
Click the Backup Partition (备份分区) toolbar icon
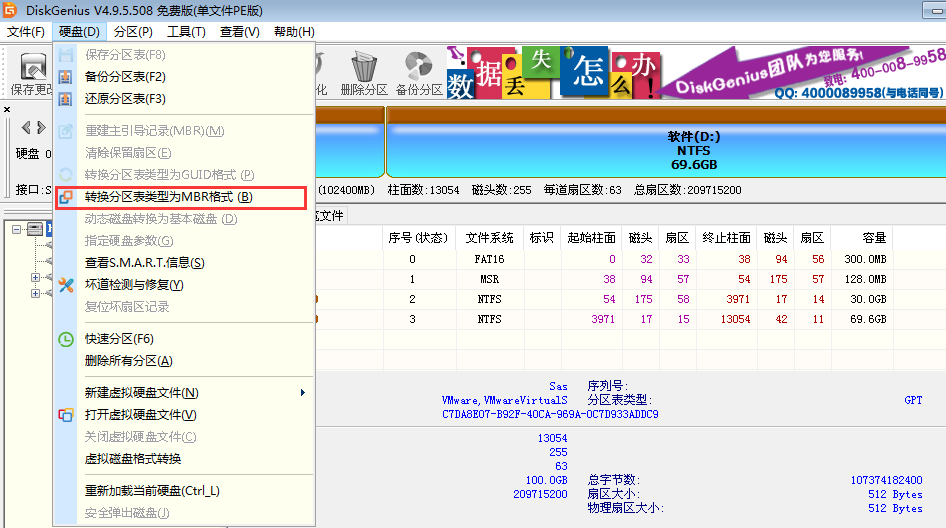[x=418, y=74]
